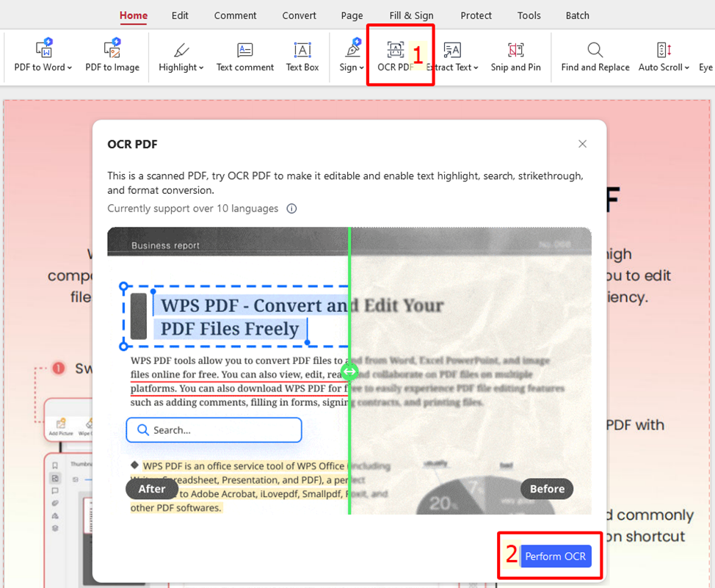Screen dimensions: 715x588
Task: Launch the OCR PDF tool
Action: [396, 57]
